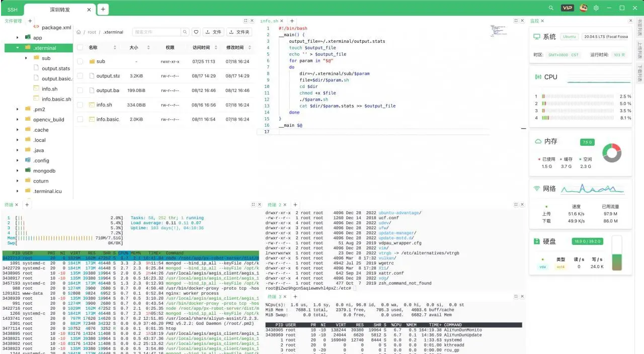The height and width of the screenshot is (354, 644).
Task: Click the root link in the breadcrumb path
Action: click(x=92, y=32)
